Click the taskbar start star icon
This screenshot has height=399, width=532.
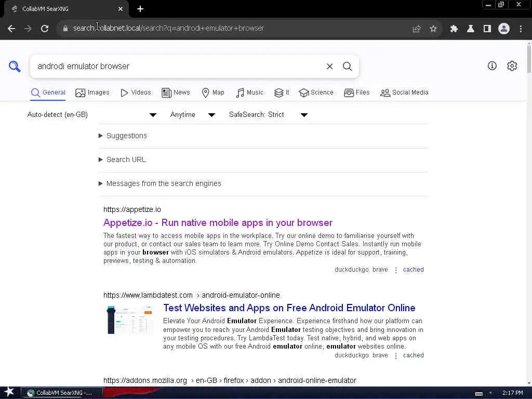pyautogui.click(x=9, y=392)
